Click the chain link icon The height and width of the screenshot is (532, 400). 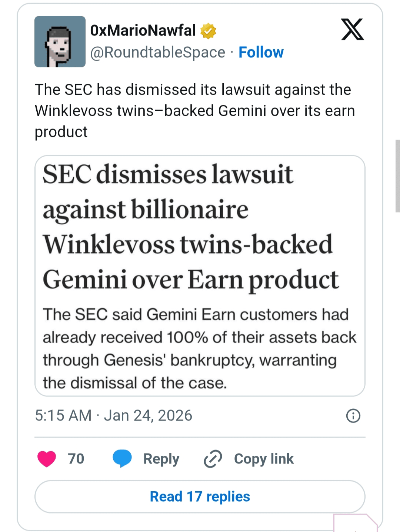pos(213,459)
